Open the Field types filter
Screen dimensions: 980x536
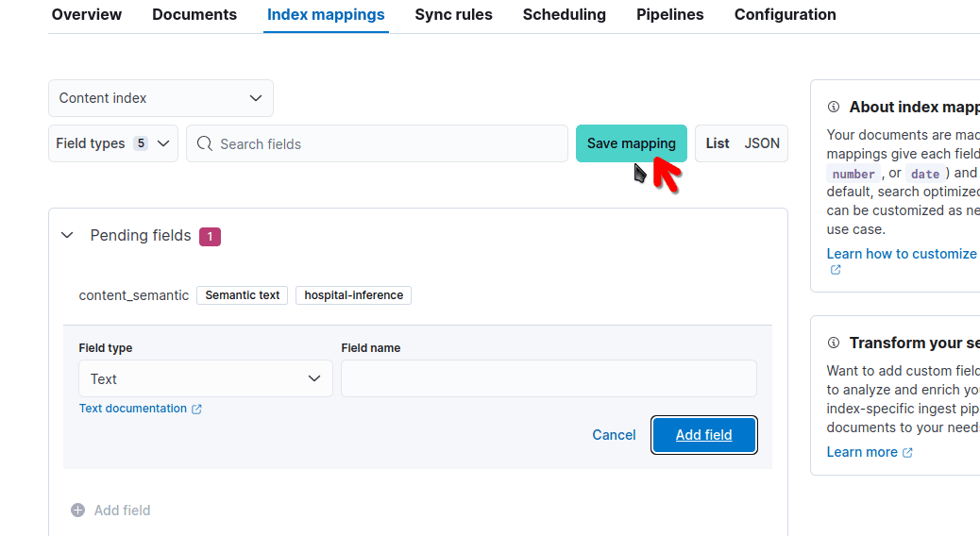112,143
